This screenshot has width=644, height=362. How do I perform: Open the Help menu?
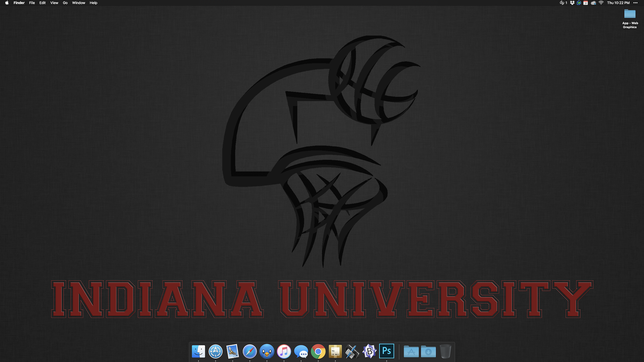pyautogui.click(x=93, y=3)
